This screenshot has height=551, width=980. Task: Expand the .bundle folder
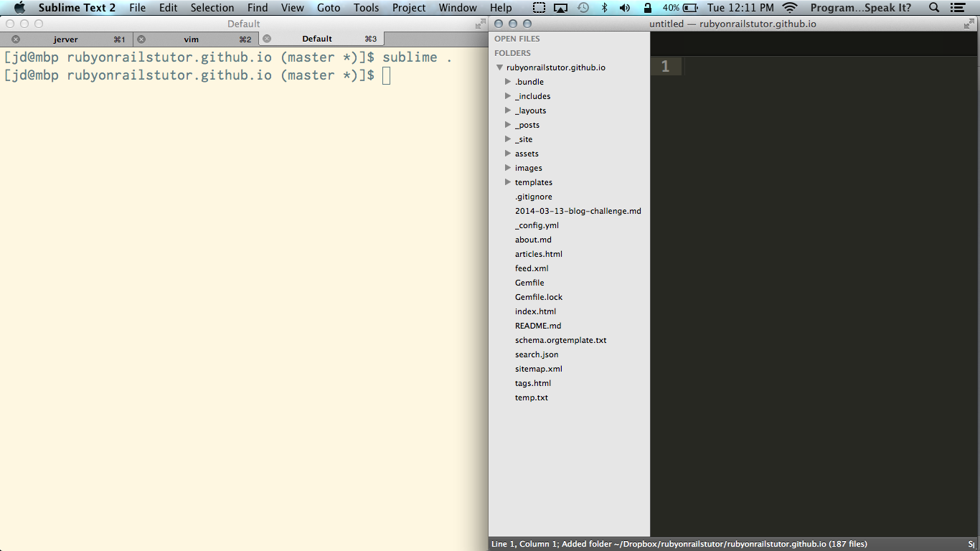click(508, 82)
